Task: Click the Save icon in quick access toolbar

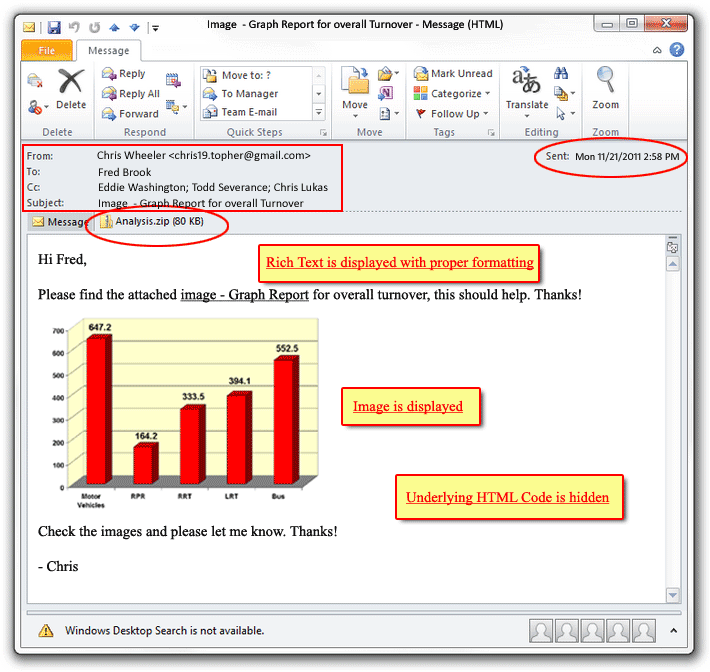Action: (54, 28)
